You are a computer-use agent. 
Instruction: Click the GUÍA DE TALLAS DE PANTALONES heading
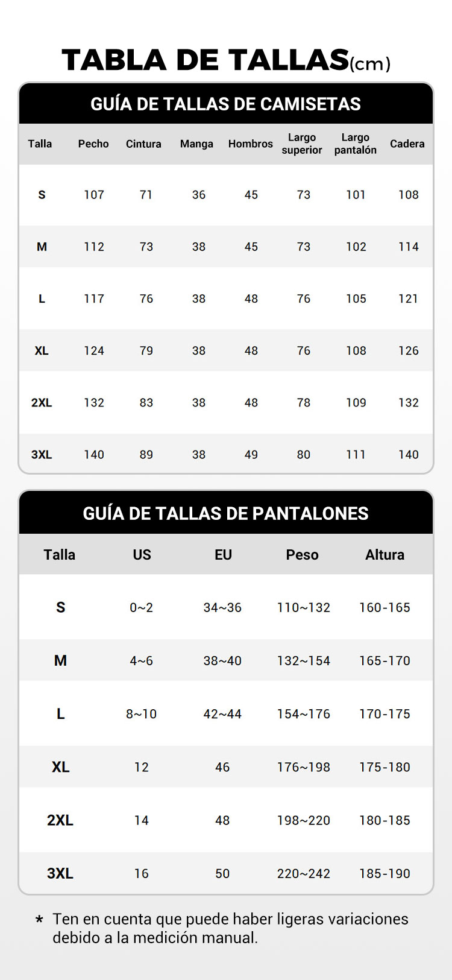[226, 513]
